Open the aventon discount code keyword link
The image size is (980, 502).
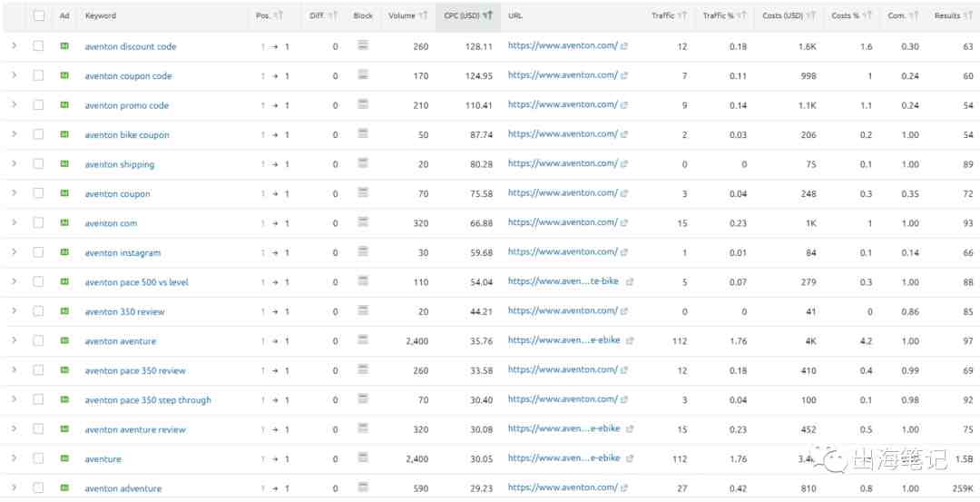click(130, 46)
